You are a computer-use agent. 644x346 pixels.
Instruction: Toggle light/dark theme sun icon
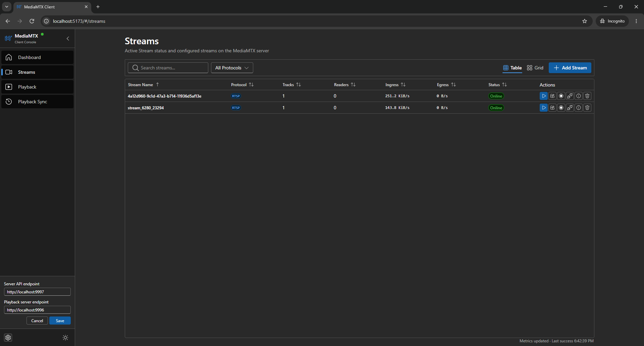[x=65, y=338]
